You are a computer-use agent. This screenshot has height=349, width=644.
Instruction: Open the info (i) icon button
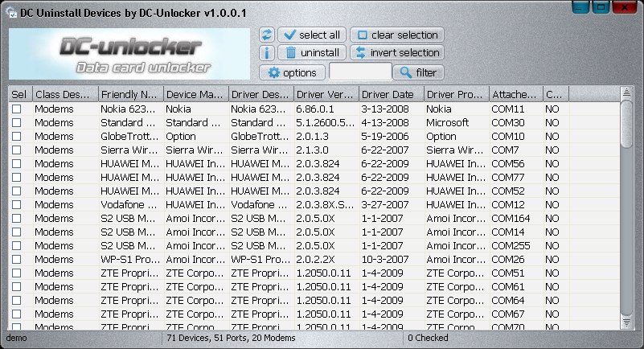click(267, 52)
